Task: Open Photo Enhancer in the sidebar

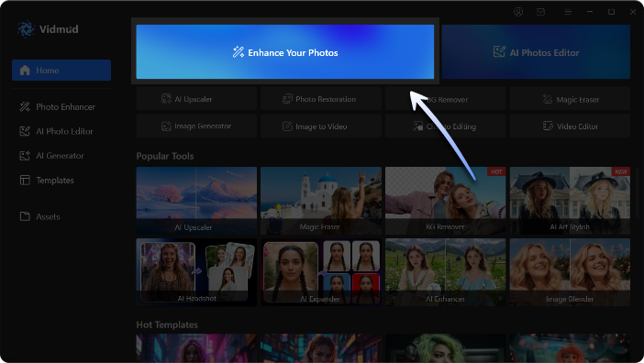Action: point(61,107)
